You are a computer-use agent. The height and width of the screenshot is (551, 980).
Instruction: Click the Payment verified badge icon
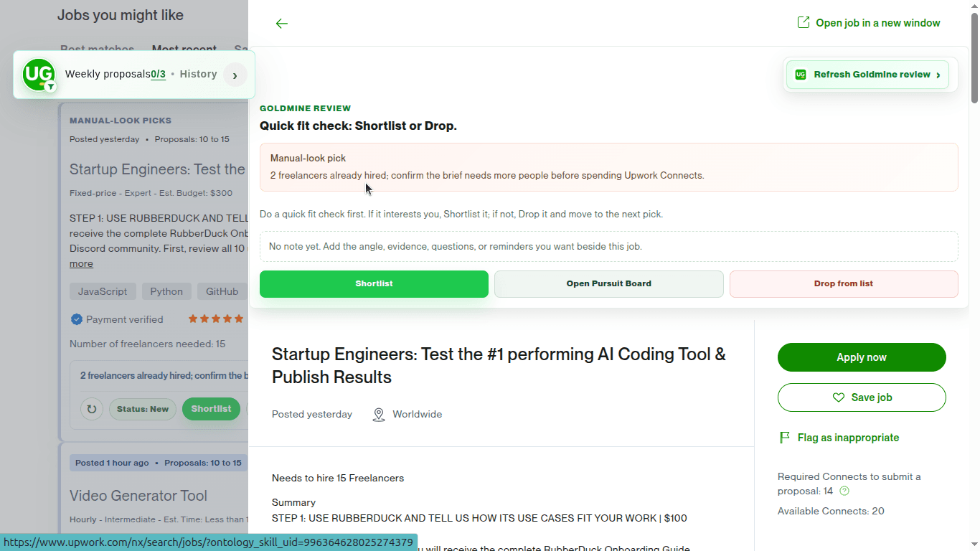[76, 319]
